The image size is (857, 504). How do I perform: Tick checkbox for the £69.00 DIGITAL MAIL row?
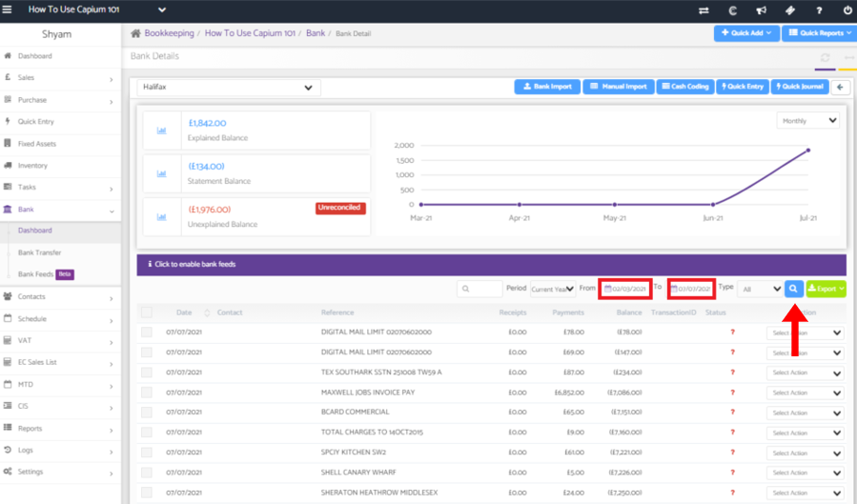[x=147, y=353]
